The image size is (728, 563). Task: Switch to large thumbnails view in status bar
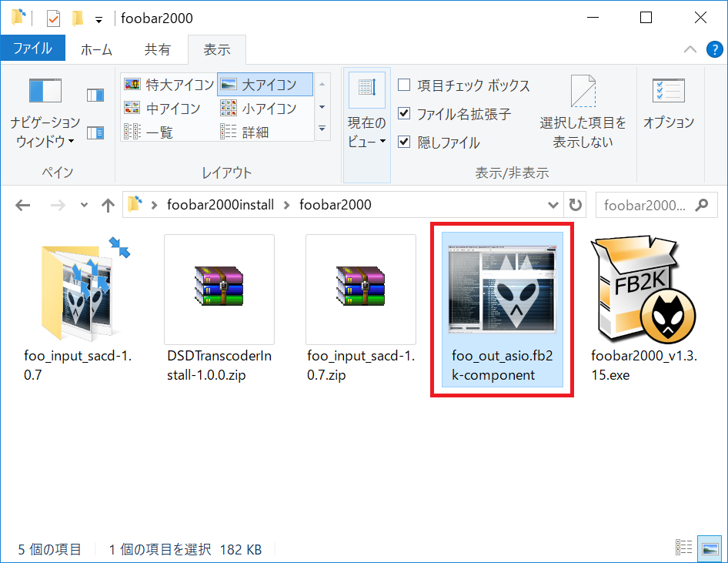click(x=710, y=547)
